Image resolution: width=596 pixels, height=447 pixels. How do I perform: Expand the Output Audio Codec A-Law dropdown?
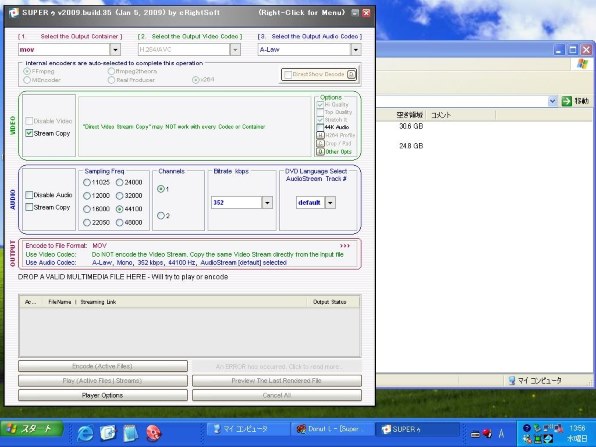pos(355,49)
